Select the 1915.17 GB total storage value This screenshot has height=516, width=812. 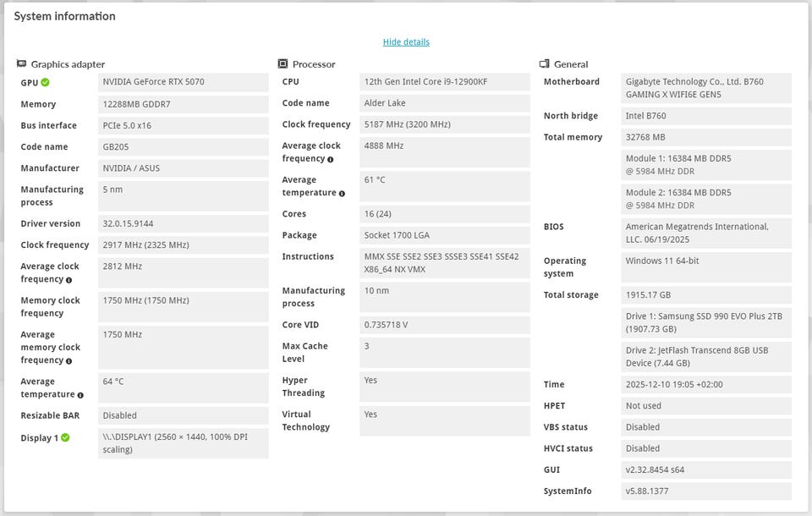tap(706, 294)
